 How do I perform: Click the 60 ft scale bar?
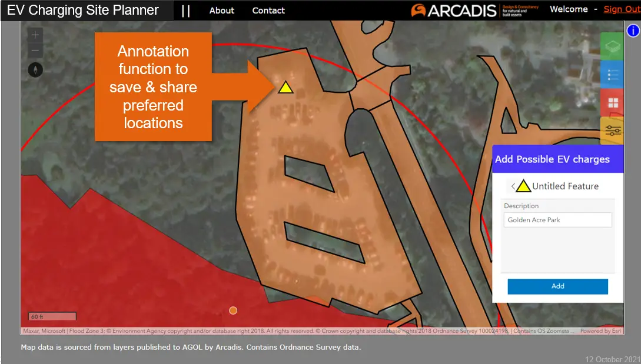click(52, 316)
